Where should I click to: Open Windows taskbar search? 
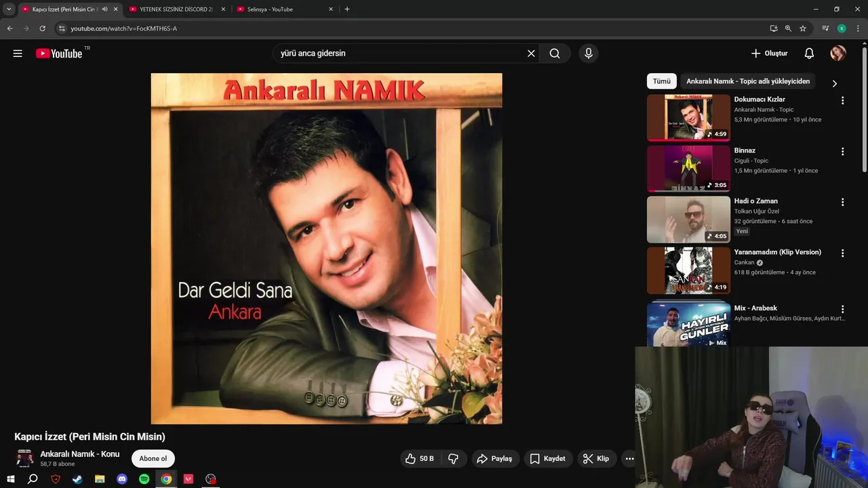tap(33, 479)
